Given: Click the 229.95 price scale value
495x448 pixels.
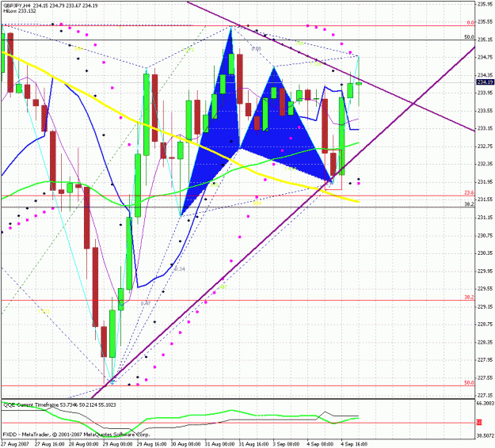Looking at the screenshot, I should point(485,271).
